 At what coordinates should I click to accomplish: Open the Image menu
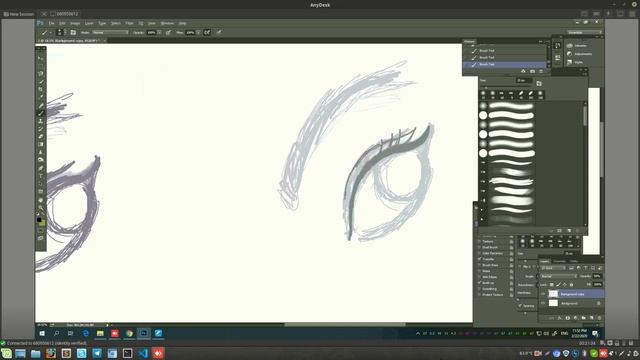click(75, 23)
